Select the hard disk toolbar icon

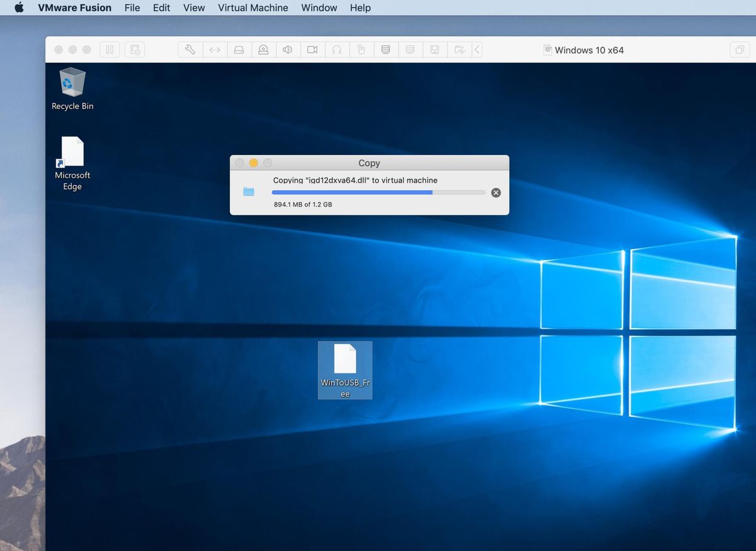239,49
